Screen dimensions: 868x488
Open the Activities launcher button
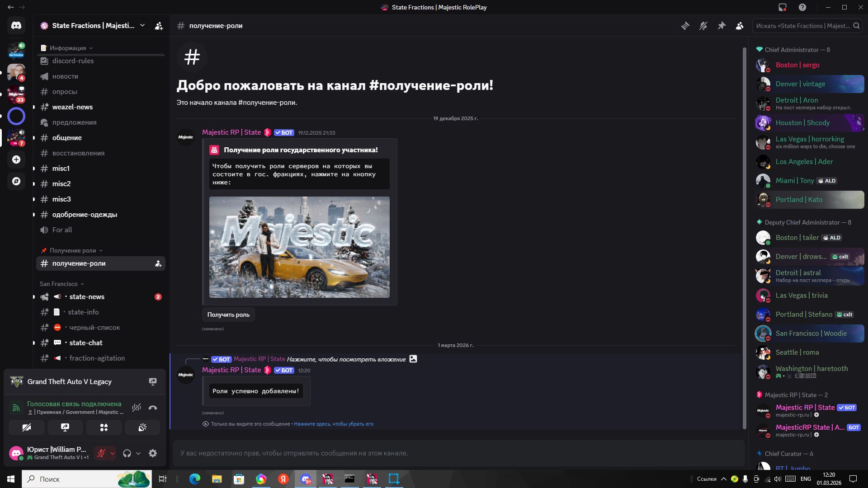[x=104, y=427]
